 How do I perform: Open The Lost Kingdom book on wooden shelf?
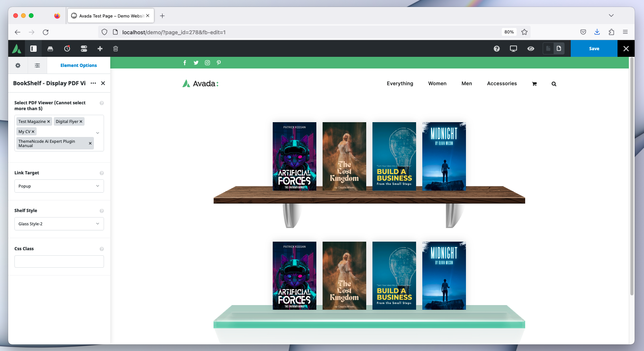pos(344,156)
